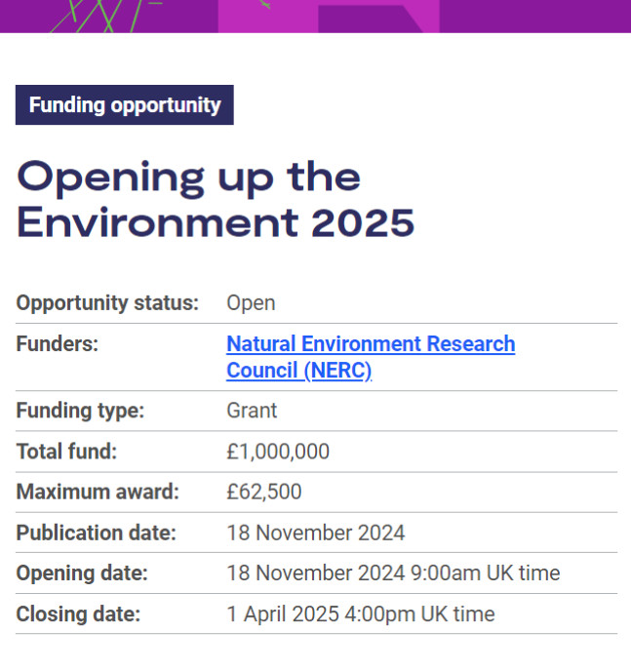Click the Open status value

coord(251,303)
